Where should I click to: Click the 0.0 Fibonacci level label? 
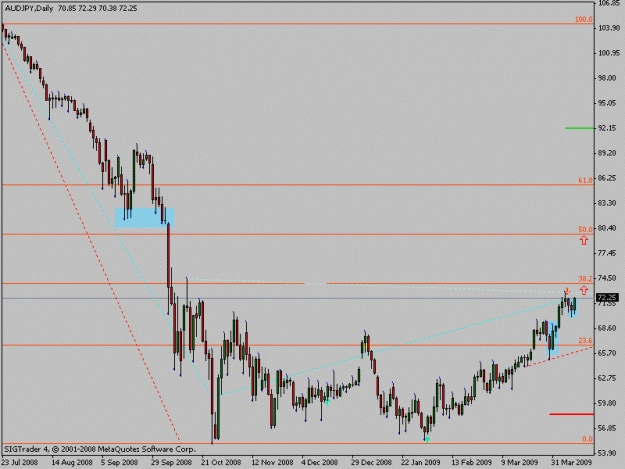(588, 439)
